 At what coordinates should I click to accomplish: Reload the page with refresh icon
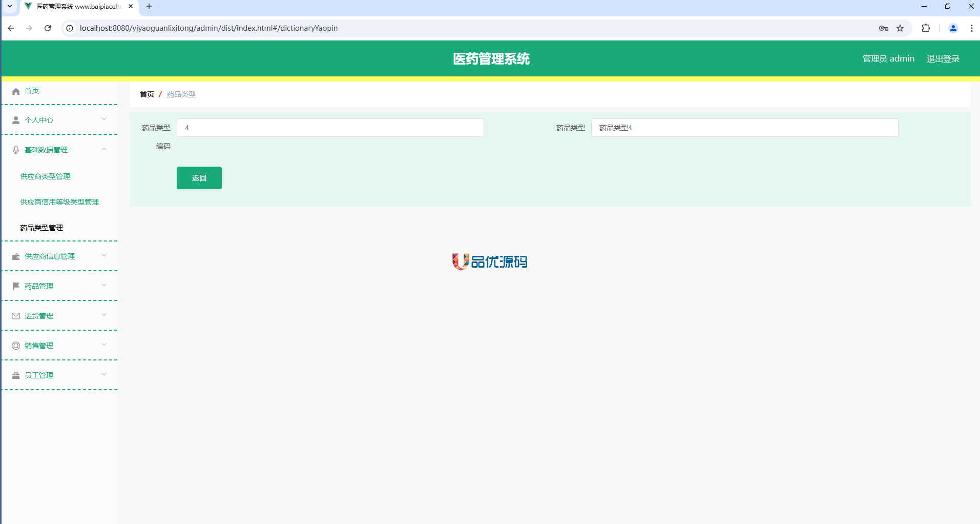click(48, 28)
